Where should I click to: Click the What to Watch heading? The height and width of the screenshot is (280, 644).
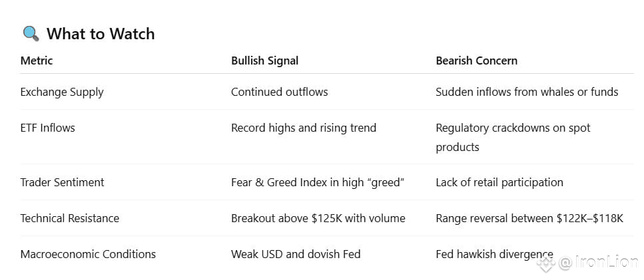(x=101, y=34)
